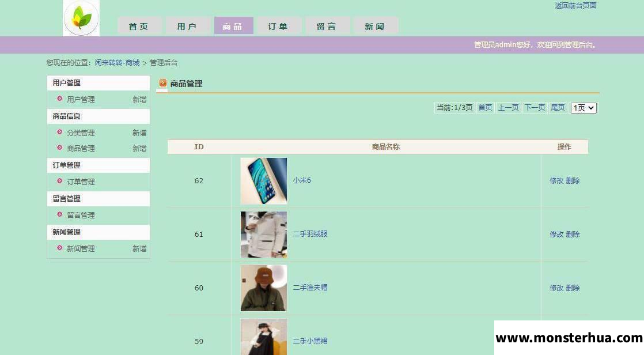Screen dimensions: 644x355
Task: Click the 上一页 pagination link
Action: tap(509, 108)
